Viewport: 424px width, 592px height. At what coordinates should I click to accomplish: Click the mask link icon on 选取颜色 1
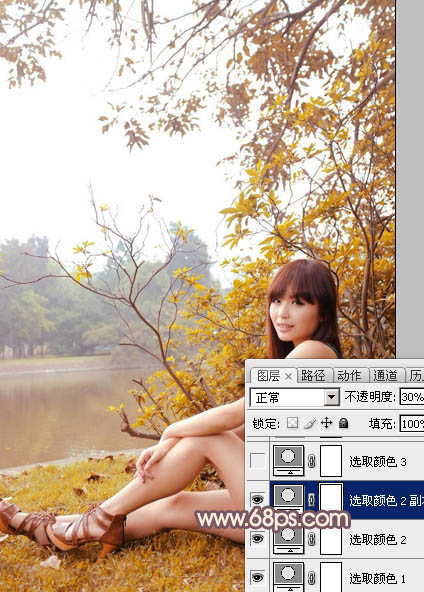[x=312, y=578]
